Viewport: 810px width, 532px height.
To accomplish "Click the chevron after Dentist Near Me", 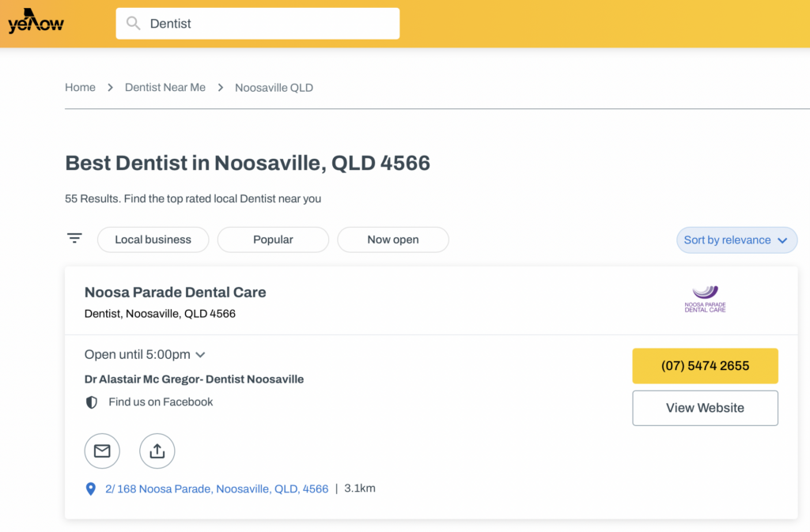I will click(221, 88).
